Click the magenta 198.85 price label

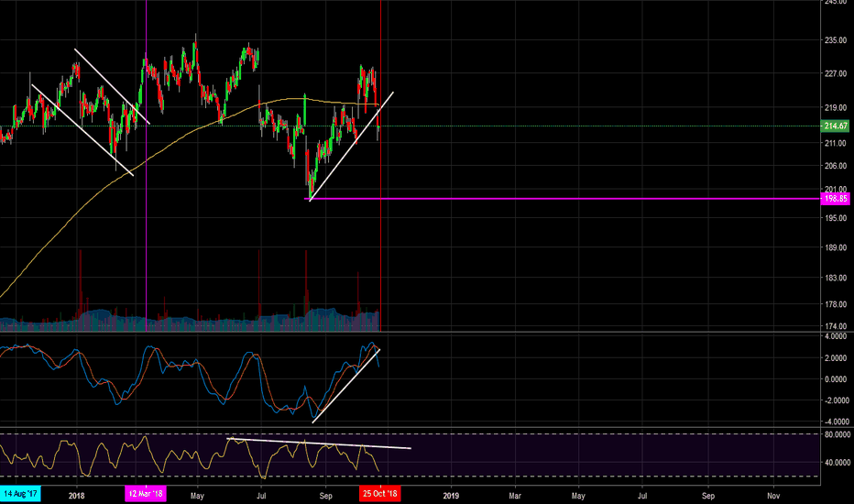(835, 199)
